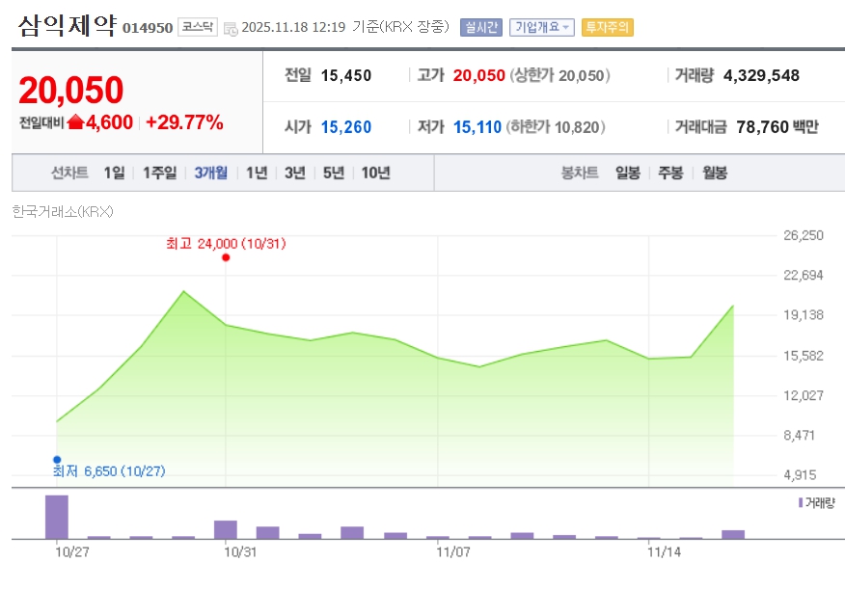
Task: Click the purple 거래량 legend swatch
Action: [800, 502]
